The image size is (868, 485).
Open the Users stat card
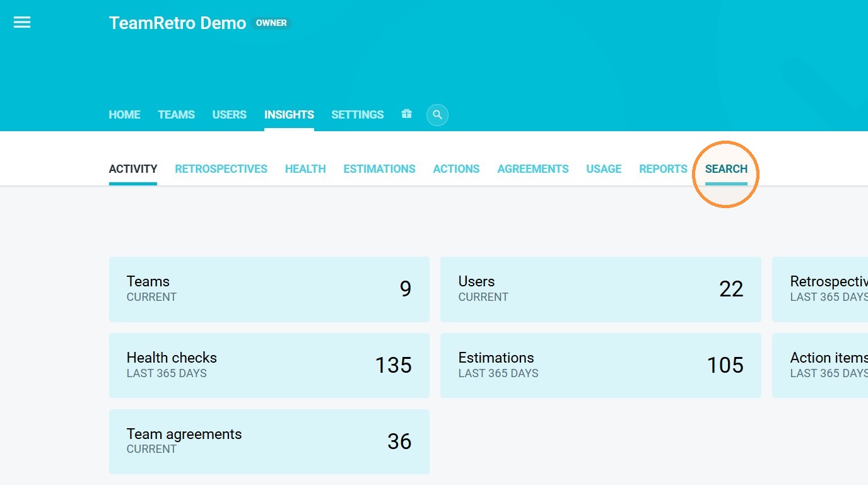[601, 289]
